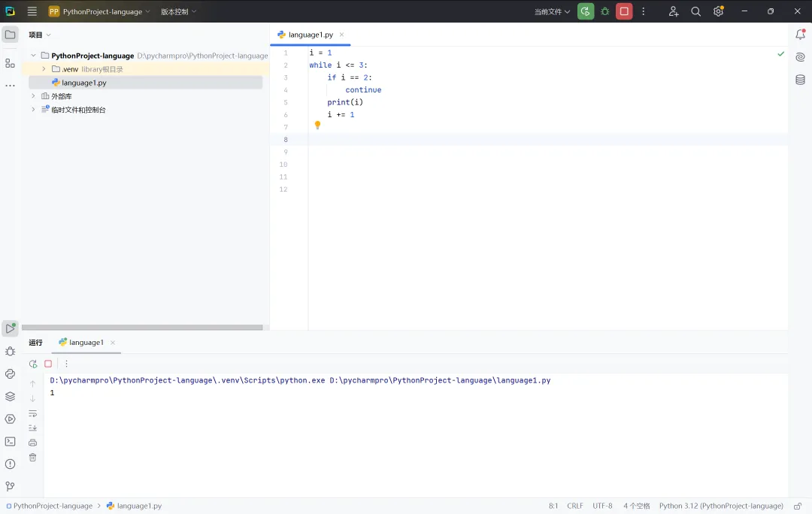
Task: Click 运行 panel title
Action: point(36,342)
